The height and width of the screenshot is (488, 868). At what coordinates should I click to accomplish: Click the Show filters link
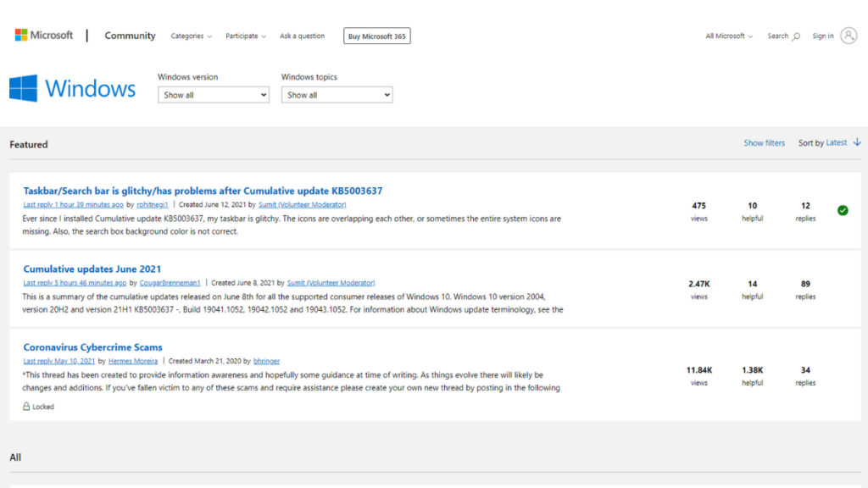point(764,143)
